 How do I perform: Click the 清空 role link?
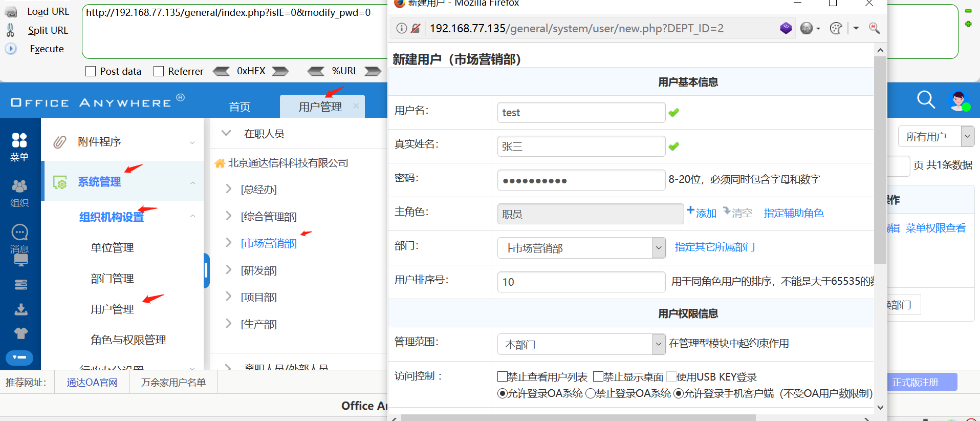tap(737, 213)
